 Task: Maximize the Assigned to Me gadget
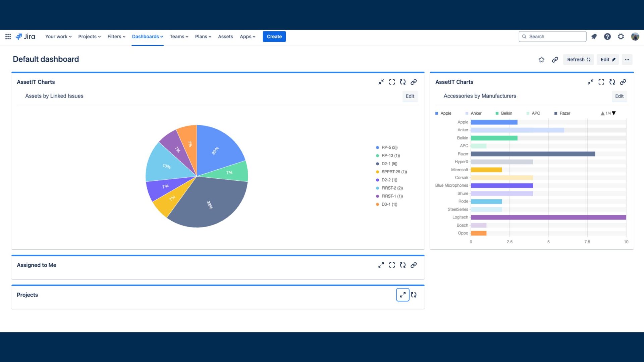[392, 265]
